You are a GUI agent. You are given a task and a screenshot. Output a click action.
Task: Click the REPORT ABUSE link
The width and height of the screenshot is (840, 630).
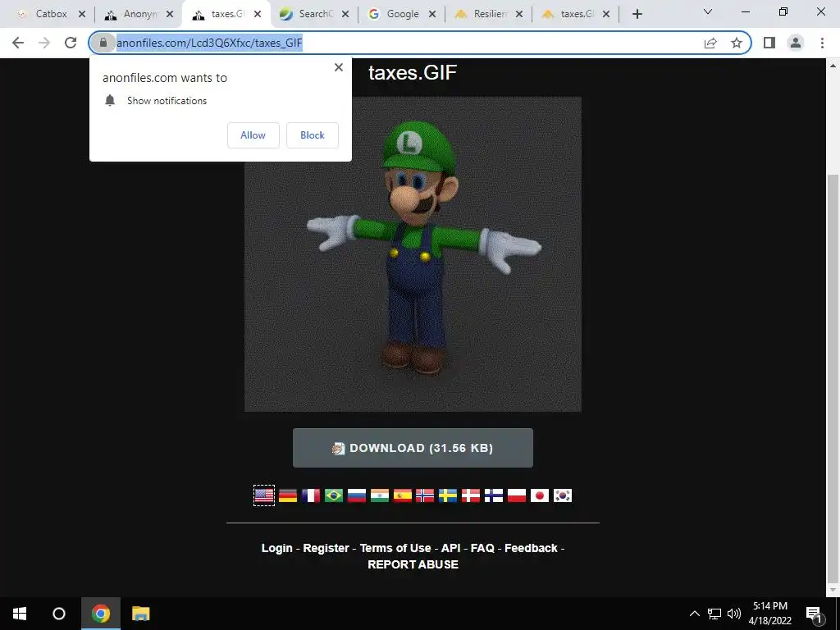pos(413,564)
